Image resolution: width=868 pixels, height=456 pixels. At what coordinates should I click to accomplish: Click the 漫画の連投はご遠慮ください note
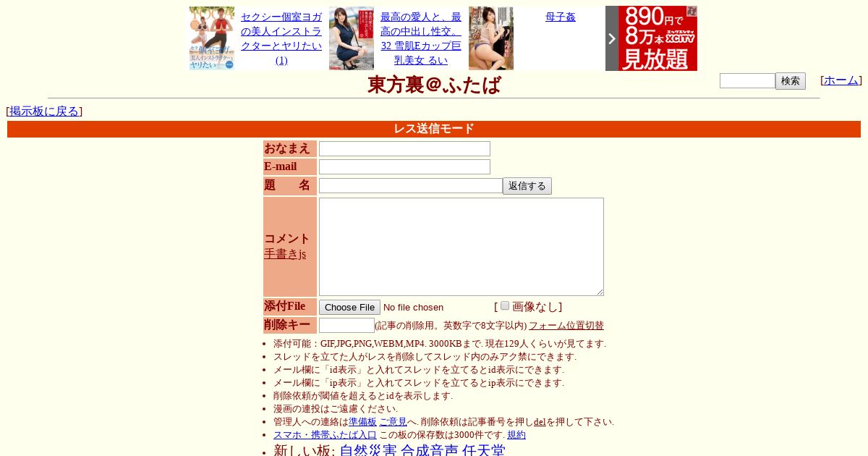pos(336,409)
